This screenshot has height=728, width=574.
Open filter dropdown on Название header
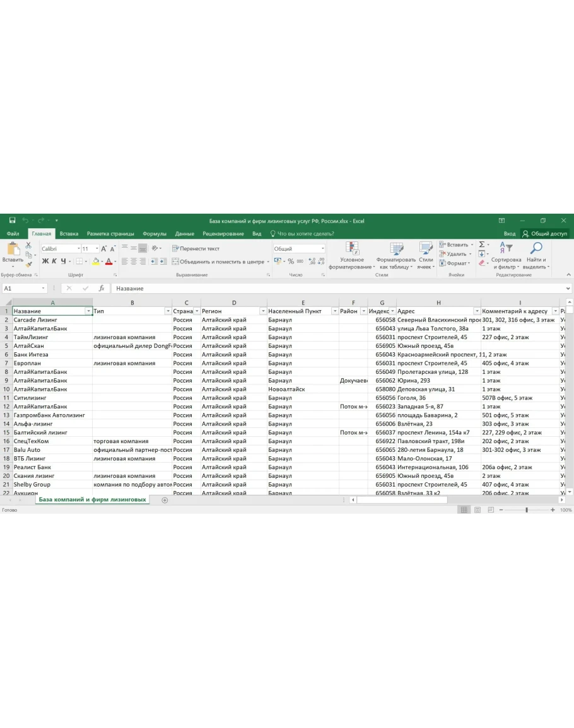(x=88, y=311)
